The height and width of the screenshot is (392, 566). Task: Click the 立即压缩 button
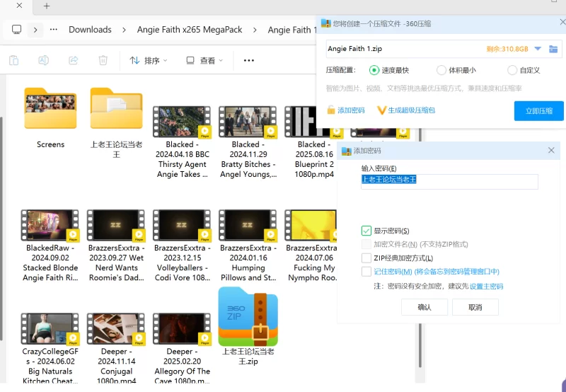coord(538,111)
